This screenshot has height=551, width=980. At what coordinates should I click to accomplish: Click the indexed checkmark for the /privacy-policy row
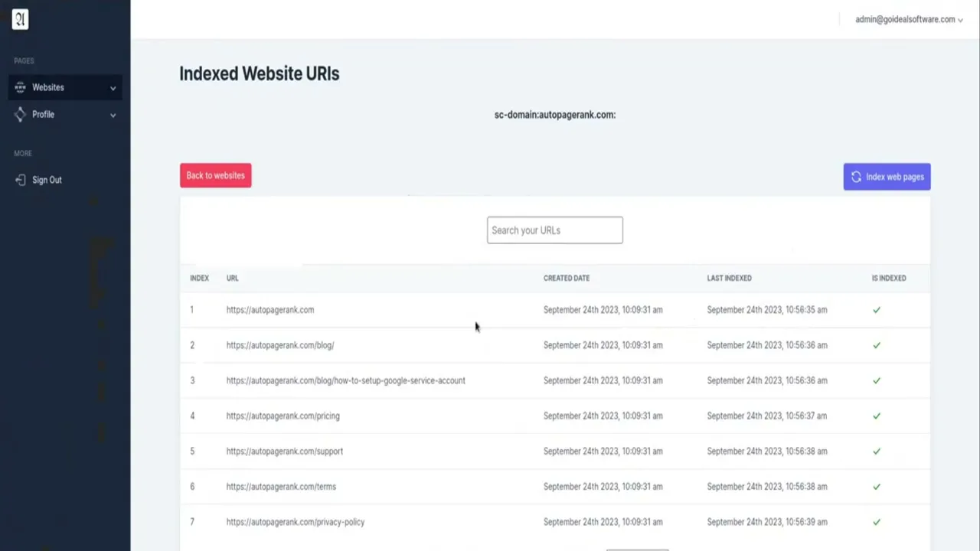(x=877, y=522)
